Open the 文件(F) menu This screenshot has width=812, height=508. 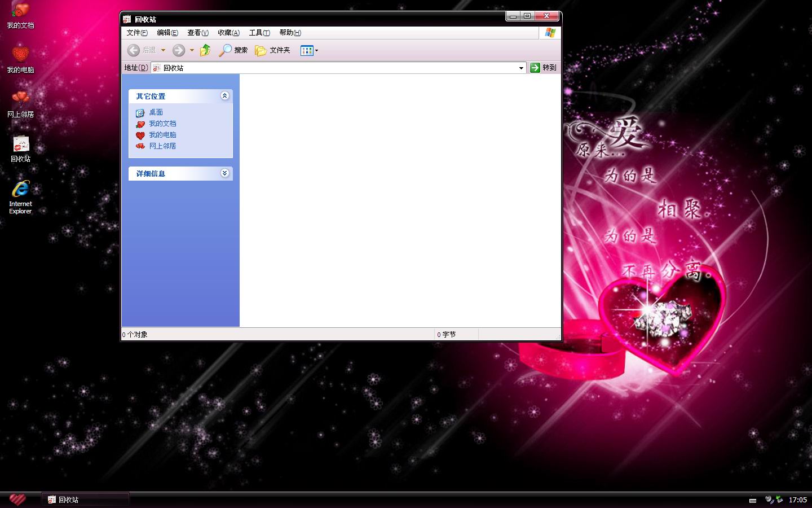point(137,33)
